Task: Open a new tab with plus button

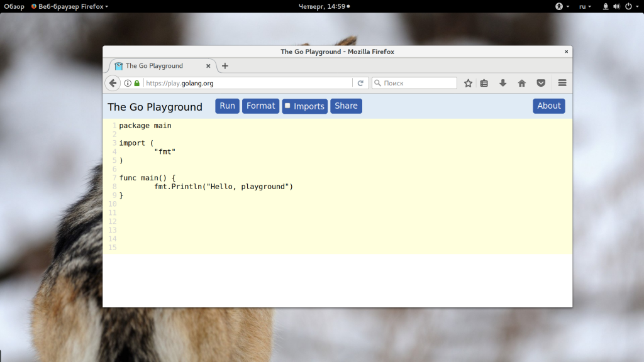Action: [225, 66]
